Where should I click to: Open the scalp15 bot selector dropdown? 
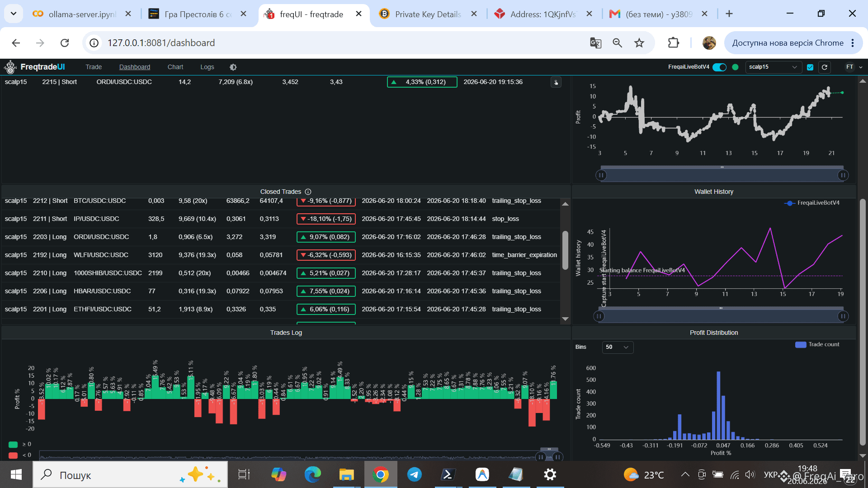pyautogui.click(x=773, y=67)
